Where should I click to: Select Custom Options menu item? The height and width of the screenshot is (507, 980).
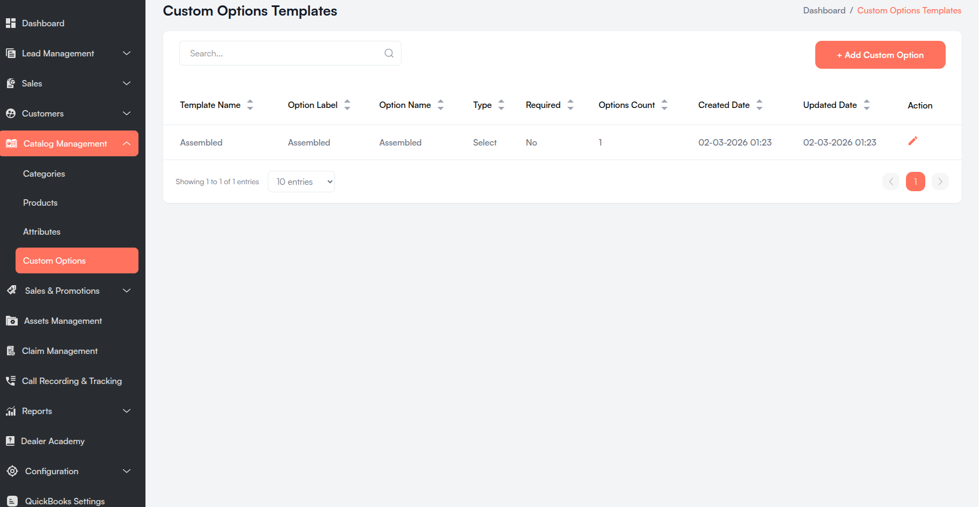point(77,260)
